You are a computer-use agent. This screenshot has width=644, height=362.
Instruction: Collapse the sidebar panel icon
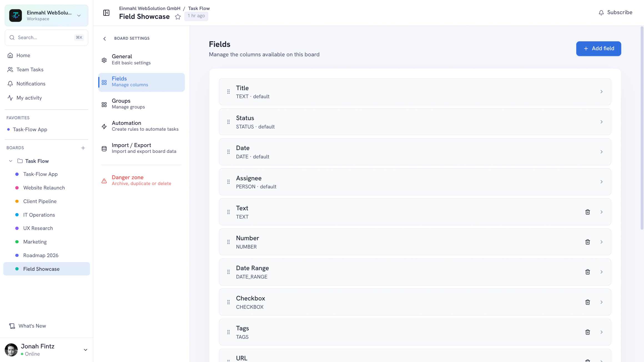[x=106, y=13]
